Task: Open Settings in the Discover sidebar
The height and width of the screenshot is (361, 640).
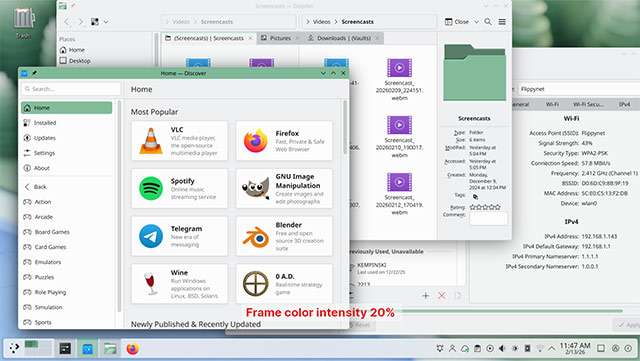Action: (x=67, y=153)
